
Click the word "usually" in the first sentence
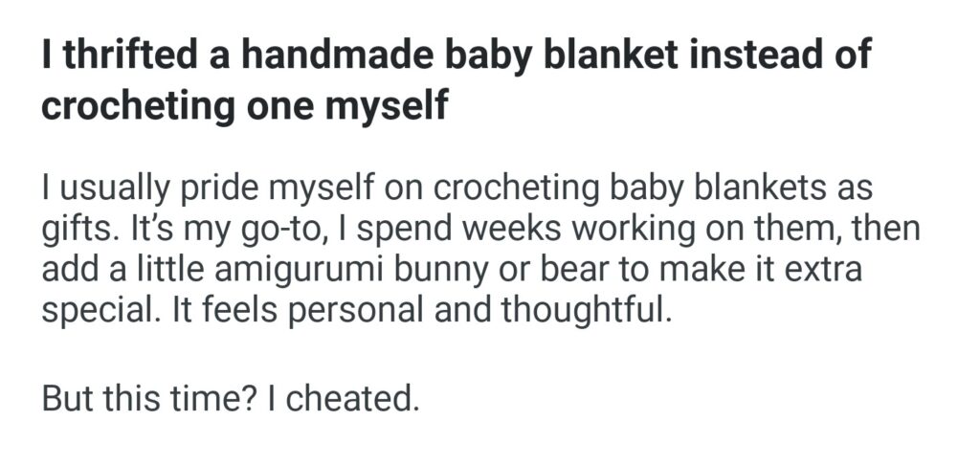click(x=102, y=188)
